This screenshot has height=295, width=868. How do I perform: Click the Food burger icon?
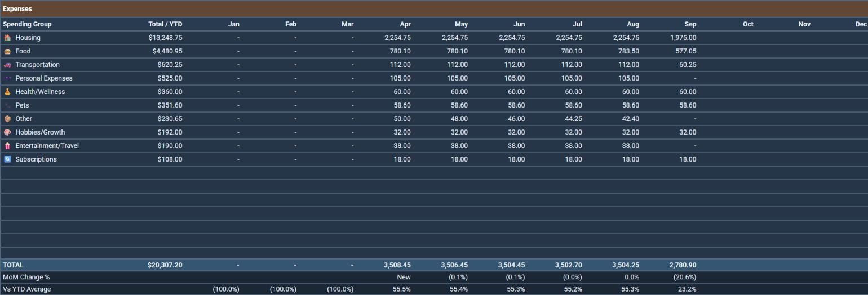(7, 51)
